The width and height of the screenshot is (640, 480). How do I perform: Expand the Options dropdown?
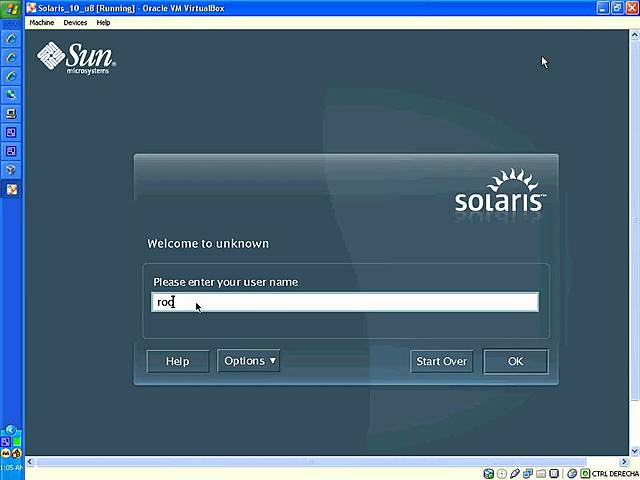(x=249, y=361)
